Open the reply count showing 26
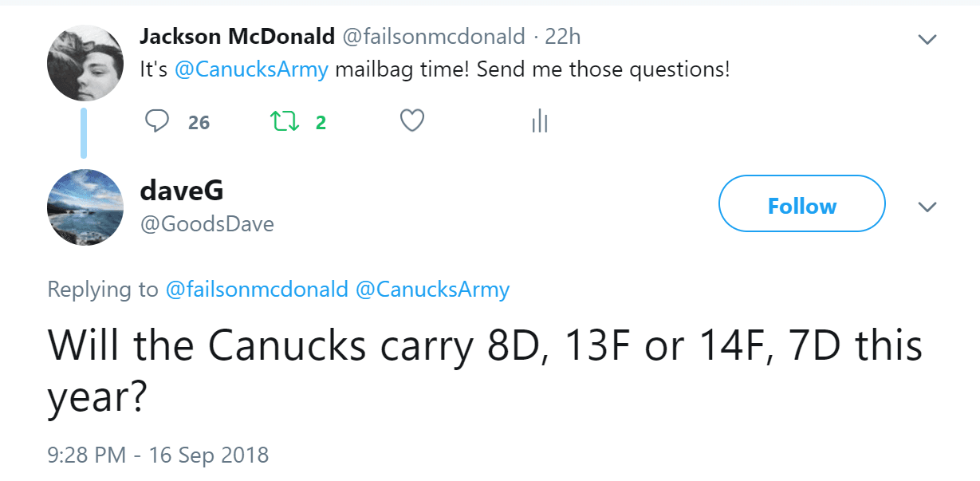This screenshot has height=481, width=980. click(x=199, y=123)
